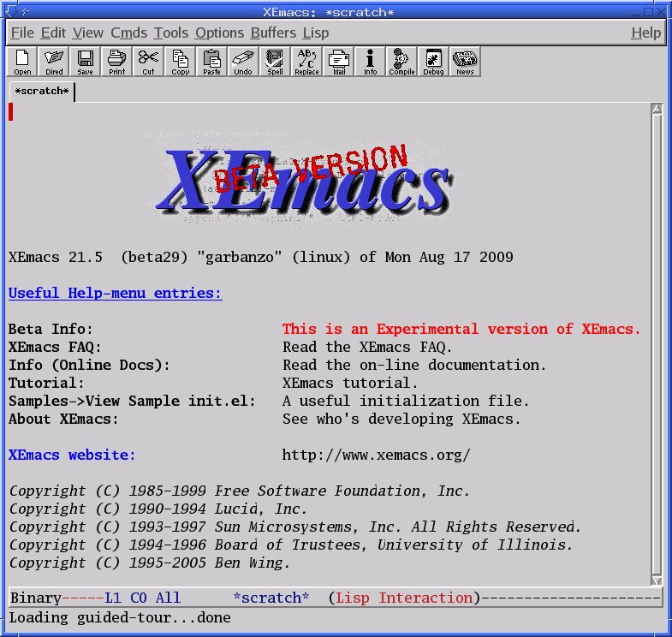The image size is (672, 637).
Task: Click the XEmacs beta version logo
Action: pos(303,180)
